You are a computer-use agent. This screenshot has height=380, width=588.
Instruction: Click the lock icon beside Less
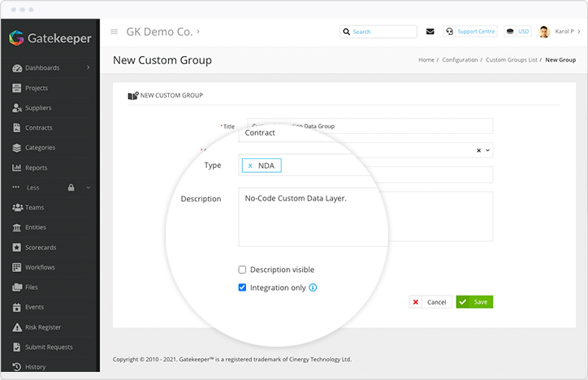coord(71,187)
